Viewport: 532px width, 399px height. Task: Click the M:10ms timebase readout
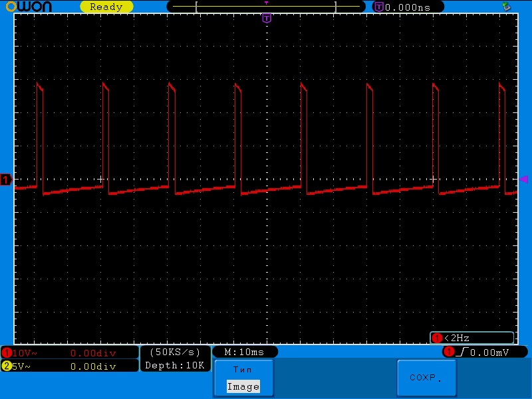click(244, 352)
